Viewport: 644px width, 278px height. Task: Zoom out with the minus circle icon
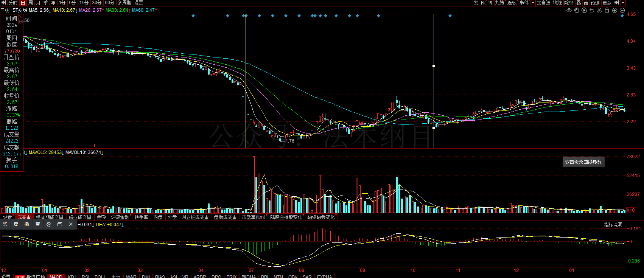(x=622, y=10)
